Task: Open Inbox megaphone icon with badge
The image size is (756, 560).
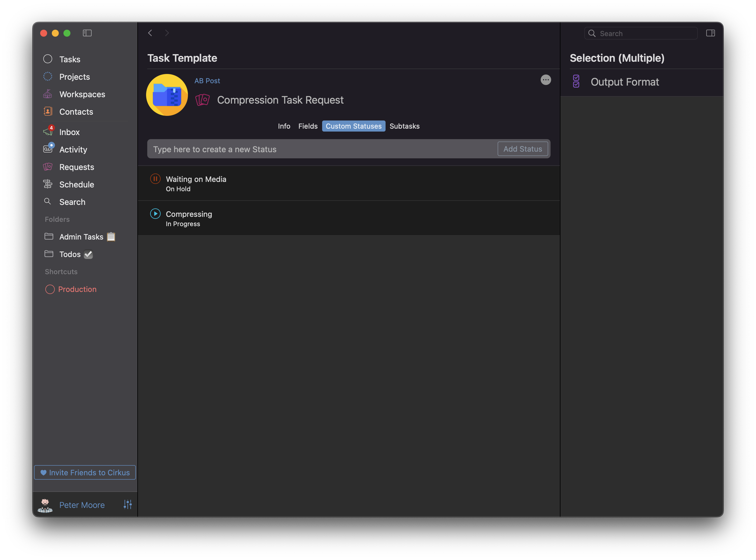Action: tap(48, 132)
